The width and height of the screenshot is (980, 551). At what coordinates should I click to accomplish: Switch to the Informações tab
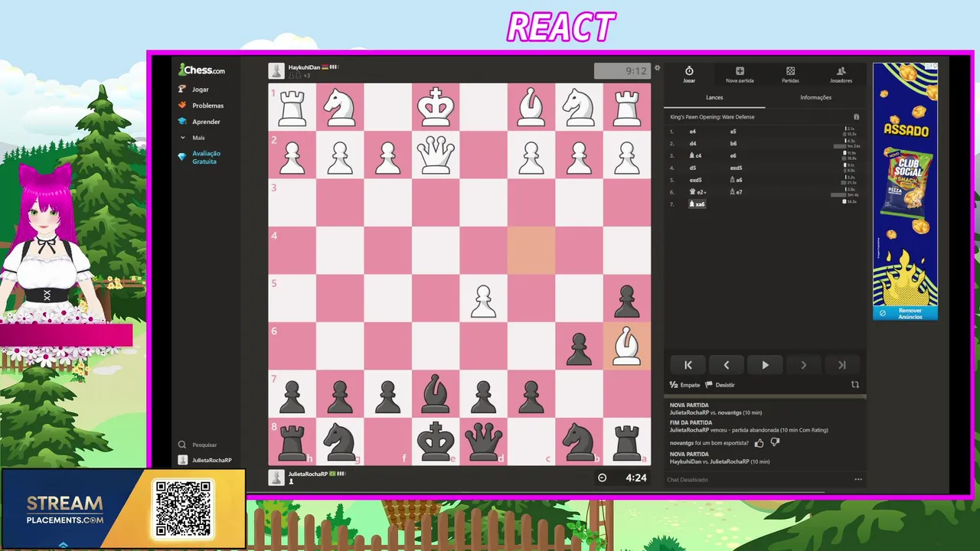point(815,97)
